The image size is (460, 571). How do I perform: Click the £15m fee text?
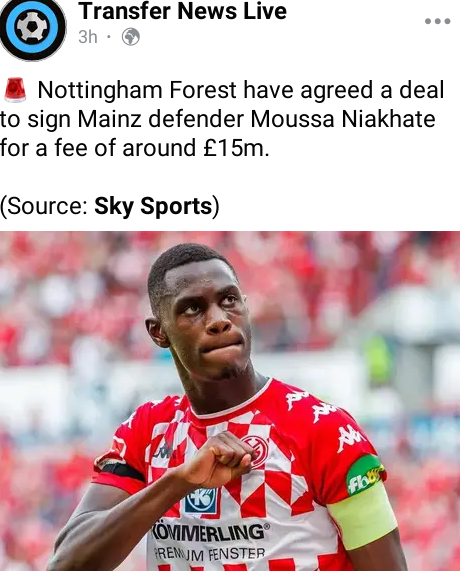236,148
